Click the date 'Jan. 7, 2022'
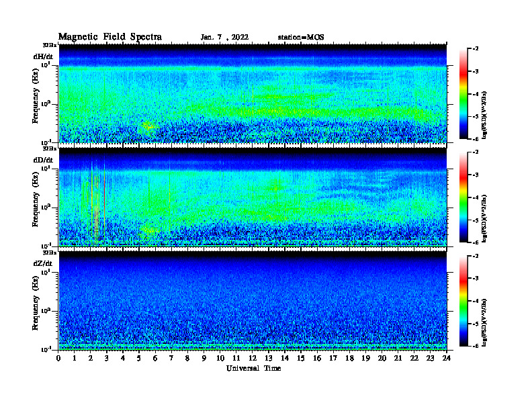 224,38
